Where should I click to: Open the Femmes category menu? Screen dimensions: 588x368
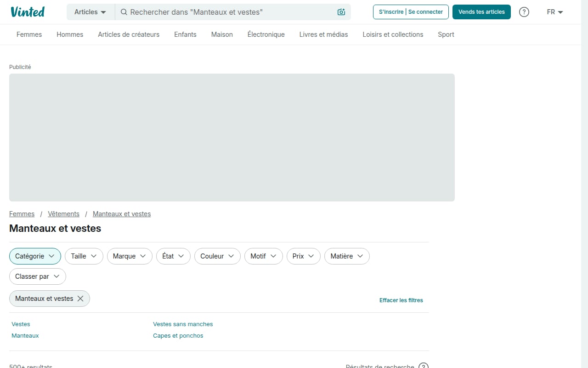[x=29, y=34]
